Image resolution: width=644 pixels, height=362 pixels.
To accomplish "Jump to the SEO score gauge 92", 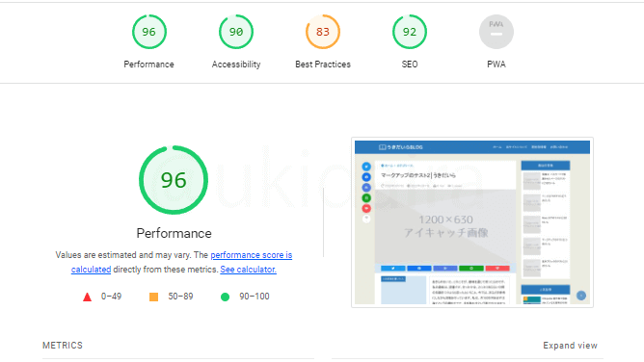I will pyautogui.click(x=410, y=32).
